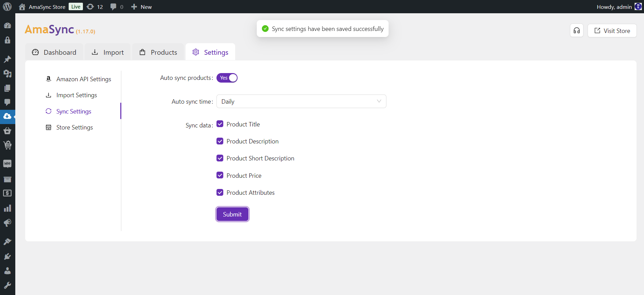Image resolution: width=644 pixels, height=295 pixels.
Task: Open the WordPress logo menu
Action: (7, 7)
